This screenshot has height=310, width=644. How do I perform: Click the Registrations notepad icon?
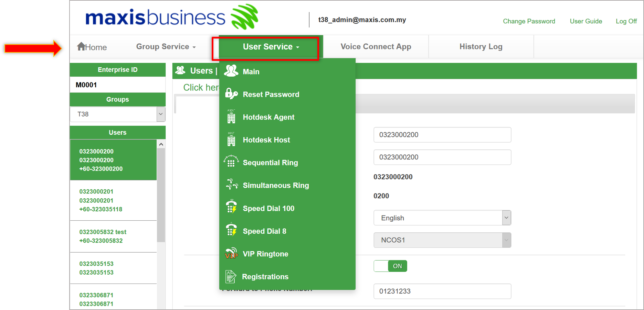(x=231, y=276)
